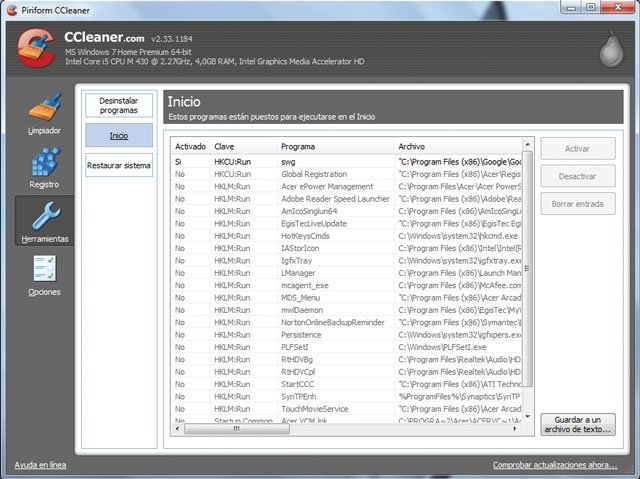This screenshot has height=479, width=640.
Task: Click the title bar CCleaner icon
Action: pyautogui.click(x=12, y=10)
